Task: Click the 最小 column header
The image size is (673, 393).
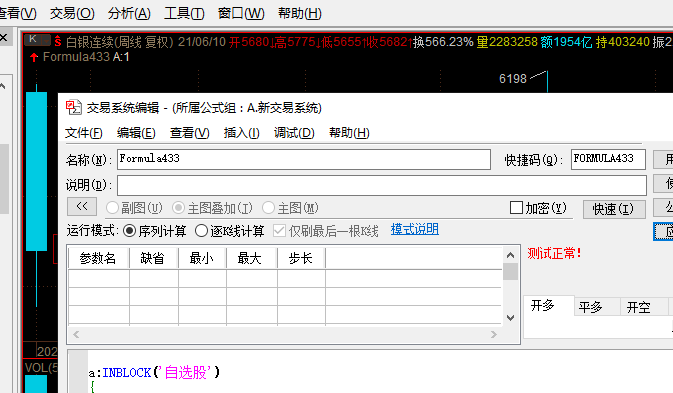Action: pos(202,258)
